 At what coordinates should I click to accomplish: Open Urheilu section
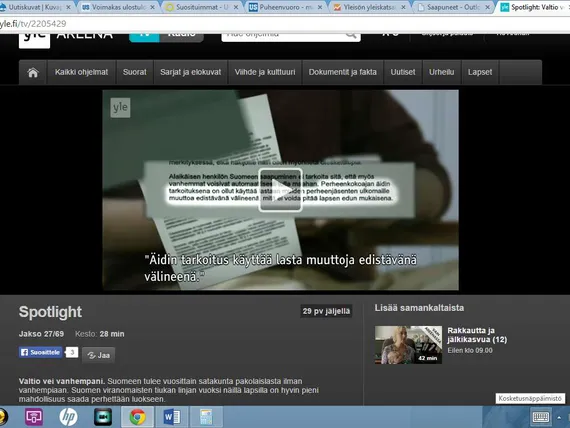[441, 72]
